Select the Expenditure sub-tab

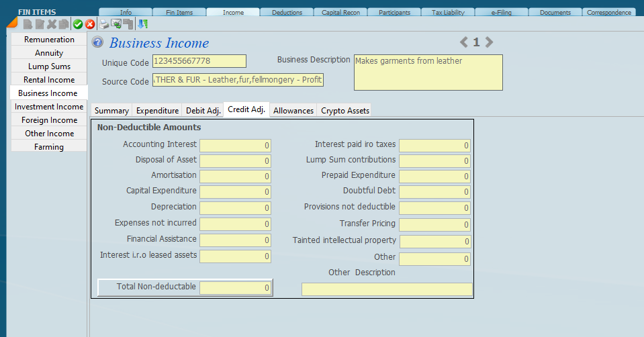[x=157, y=111]
